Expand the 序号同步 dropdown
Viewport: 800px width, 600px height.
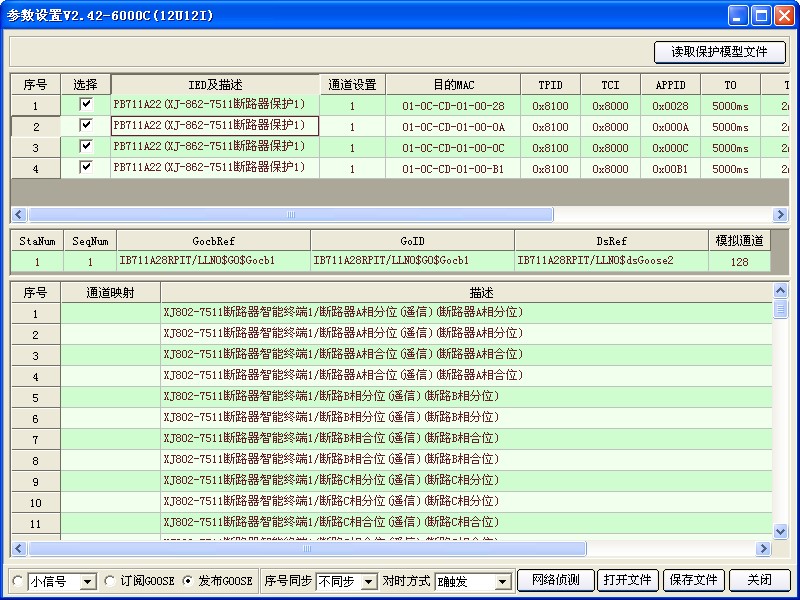coord(368,581)
